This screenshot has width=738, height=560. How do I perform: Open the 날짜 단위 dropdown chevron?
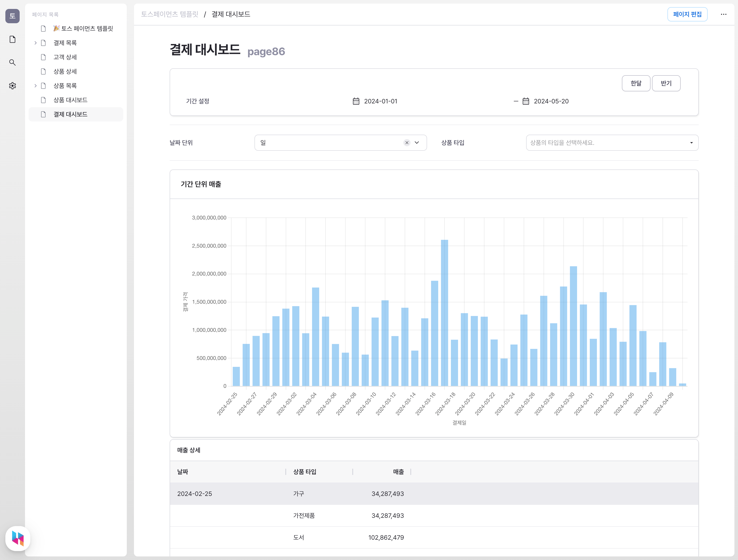coord(417,142)
